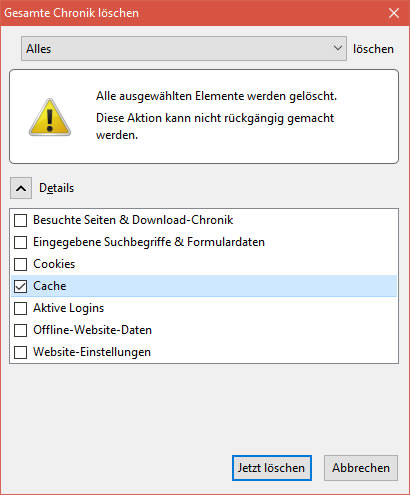Screen dimensions: 410x495
Task: Click the yellow warning triangle icon
Action: tap(50, 117)
